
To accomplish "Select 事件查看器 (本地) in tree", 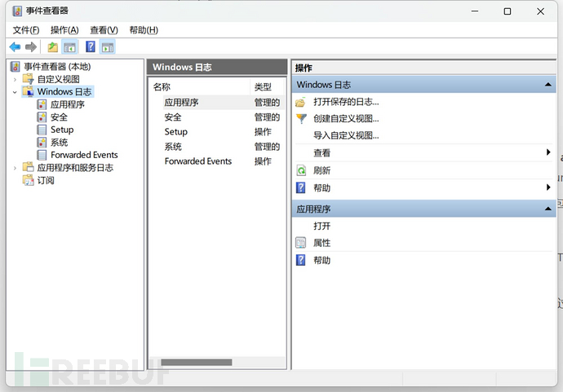I will (57, 66).
